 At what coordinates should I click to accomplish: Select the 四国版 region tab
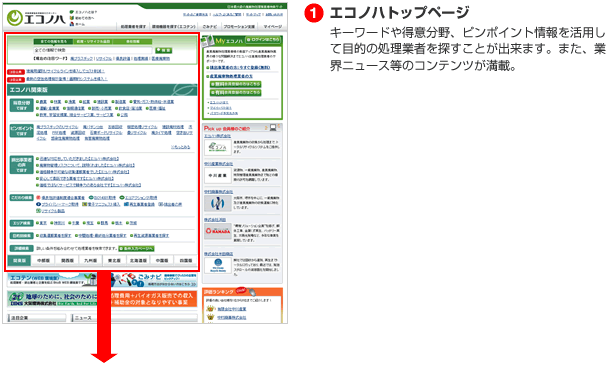[186, 260]
